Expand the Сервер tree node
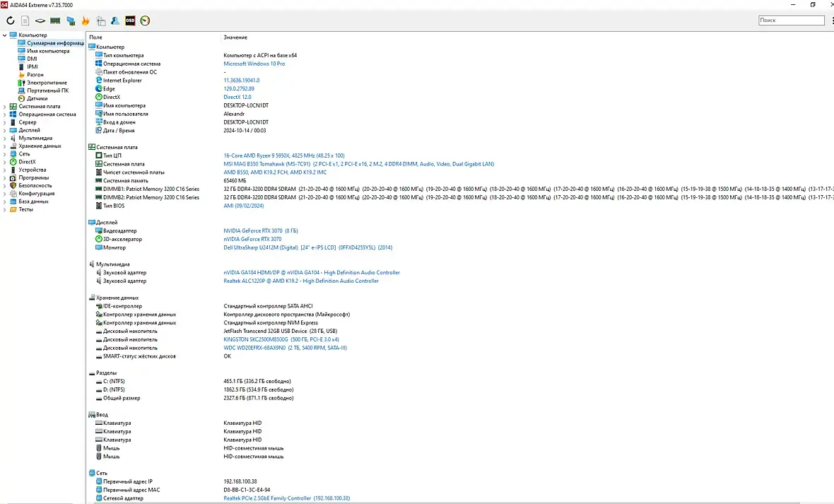Image resolution: width=834 pixels, height=504 pixels. 5,122
